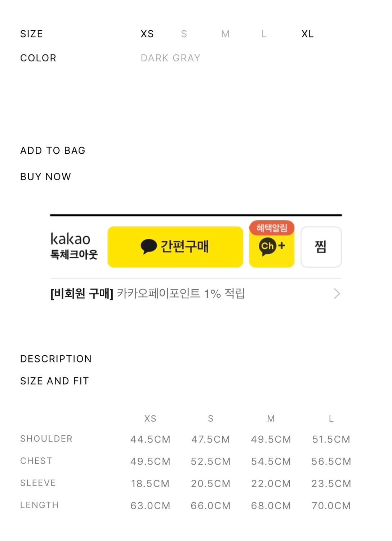The image size is (392, 541).
Task: Click the COLOR label
Action: click(x=38, y=58)
